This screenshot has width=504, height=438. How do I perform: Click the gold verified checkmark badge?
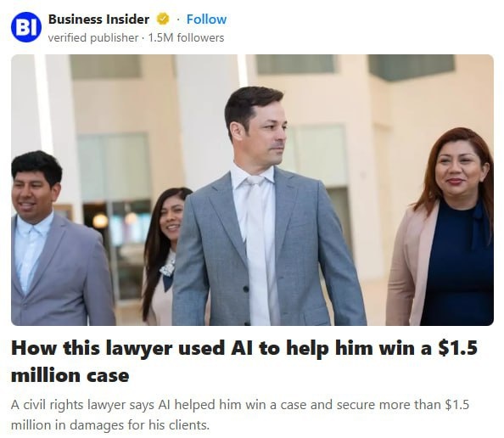coord(163,20)
